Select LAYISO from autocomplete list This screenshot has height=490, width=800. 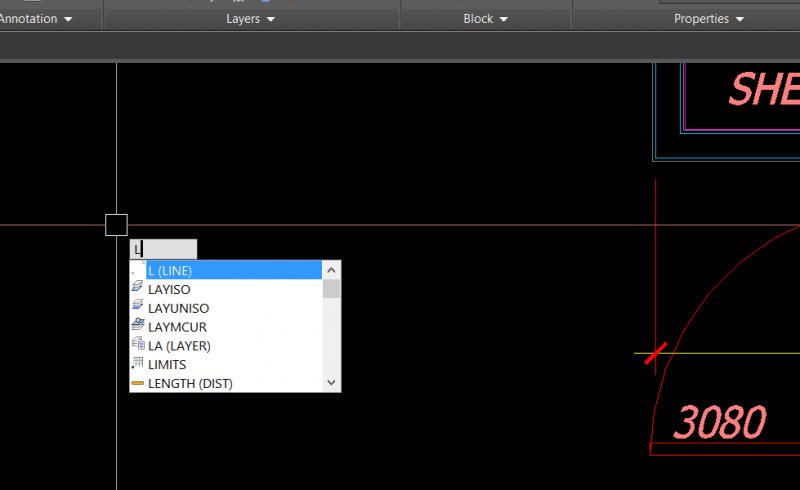(x=226, y=289)
